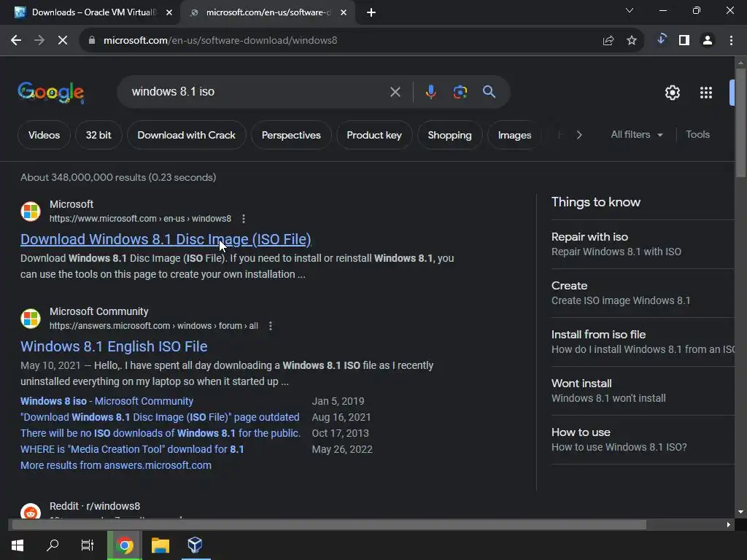Open 'WHERE is Media Creation Tool' link
Screen dimensions: 747x560
[x=132, y=449]
